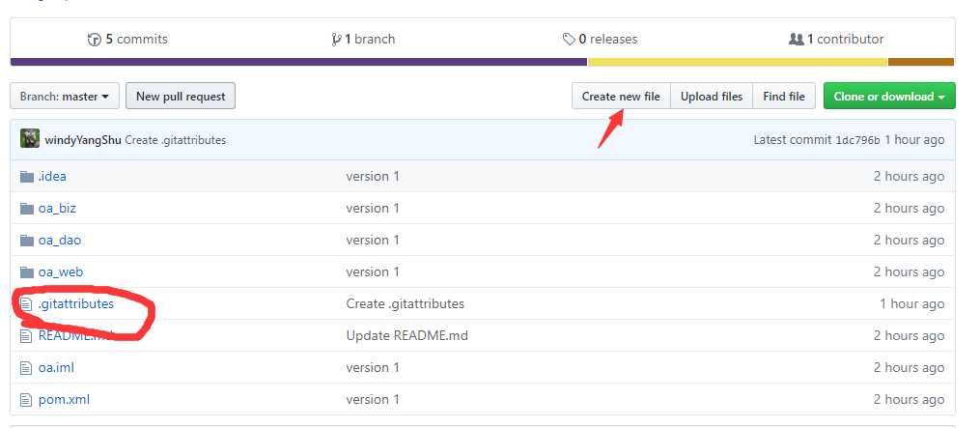Viewport: 980px width, 428px height.
Task: Click 'version 1' commit message for oa_dao
Action: click(x=373, y=241)
